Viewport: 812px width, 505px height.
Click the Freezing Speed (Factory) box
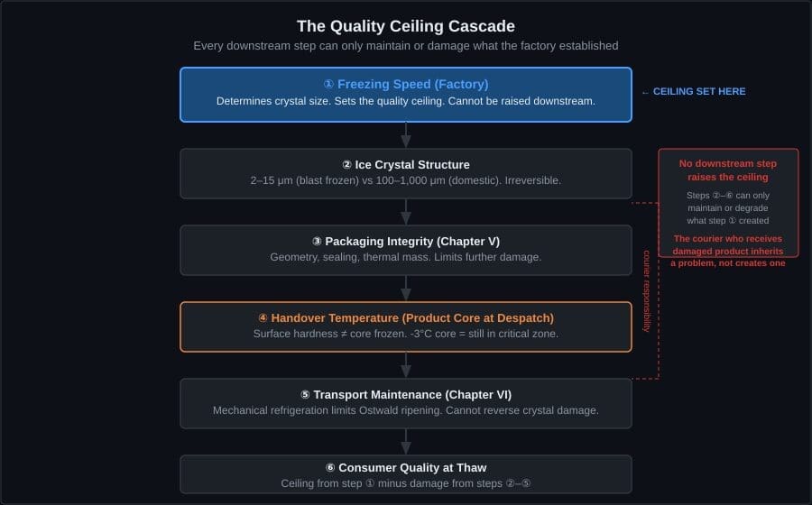tap(405, 94)
